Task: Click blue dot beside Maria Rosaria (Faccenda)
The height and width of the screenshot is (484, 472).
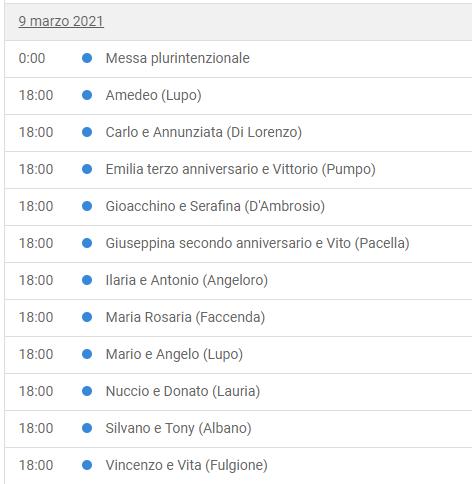Action: 87,317
